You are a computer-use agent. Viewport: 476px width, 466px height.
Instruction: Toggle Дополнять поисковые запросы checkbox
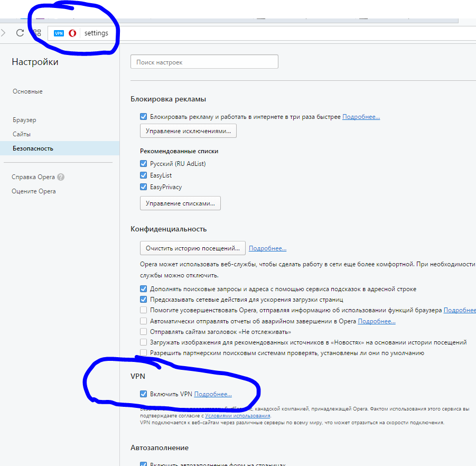[x=143, y=288]
